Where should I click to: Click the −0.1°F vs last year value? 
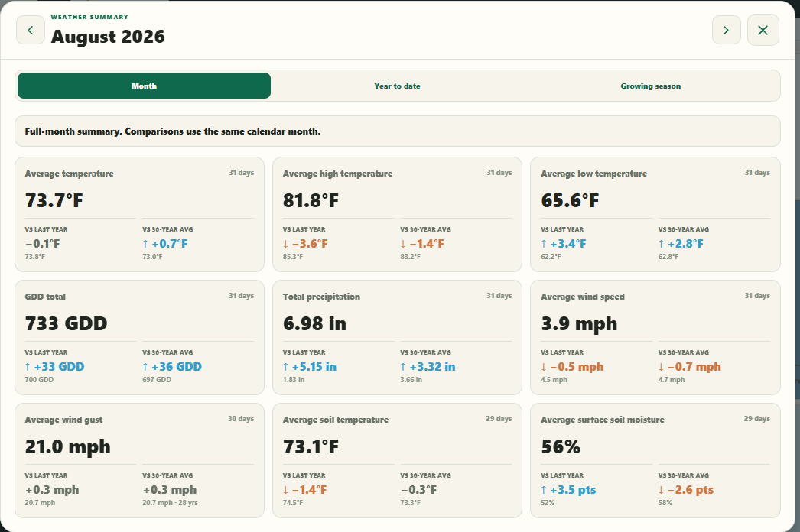click(x=42, y=244)
